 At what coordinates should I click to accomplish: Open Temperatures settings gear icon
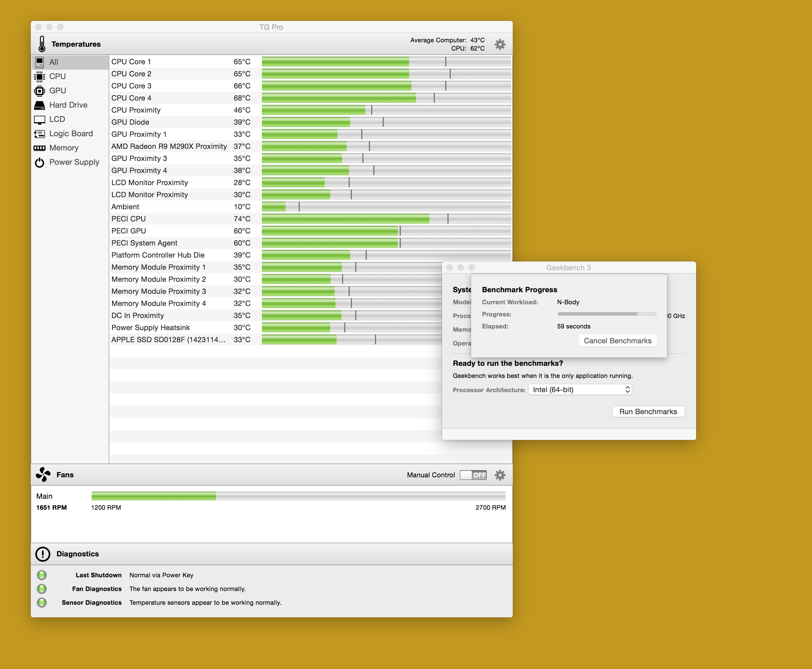tap(500, 44)
